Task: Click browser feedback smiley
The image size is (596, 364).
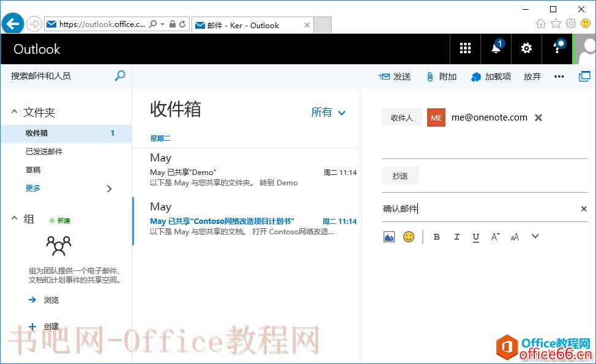Action: coord(586,24)
